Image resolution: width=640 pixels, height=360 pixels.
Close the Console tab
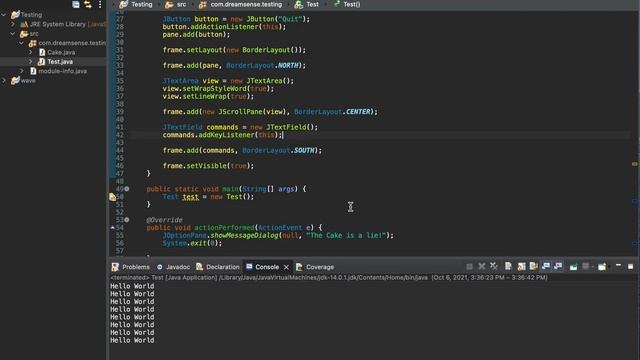click(287, 267)
